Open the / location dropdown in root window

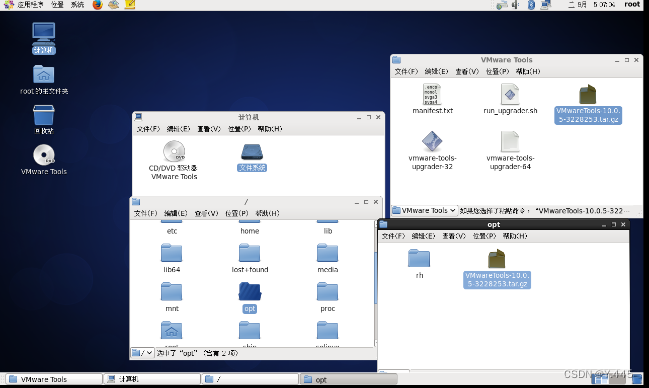pos(142,353)
